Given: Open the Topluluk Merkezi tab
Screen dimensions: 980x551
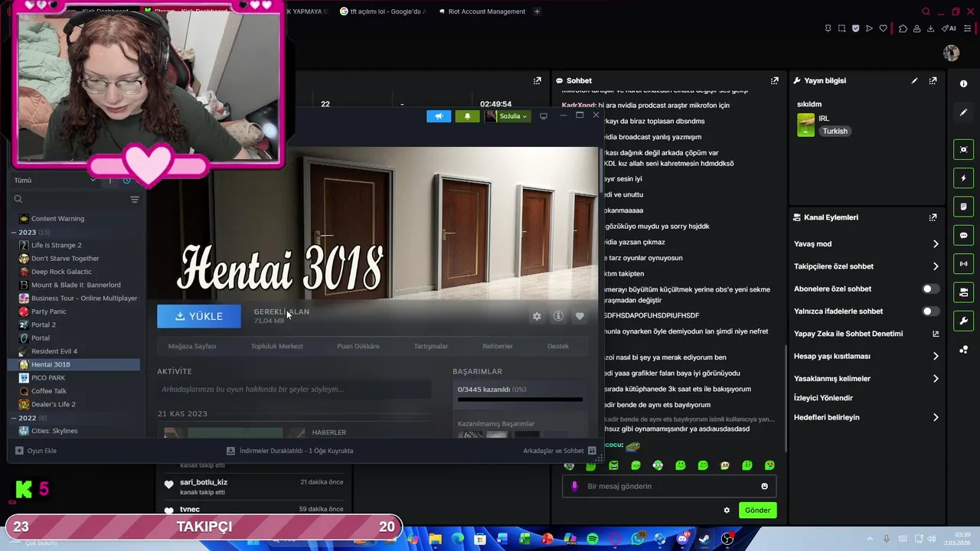Looking at the screenshot, I should click(277, 346).
